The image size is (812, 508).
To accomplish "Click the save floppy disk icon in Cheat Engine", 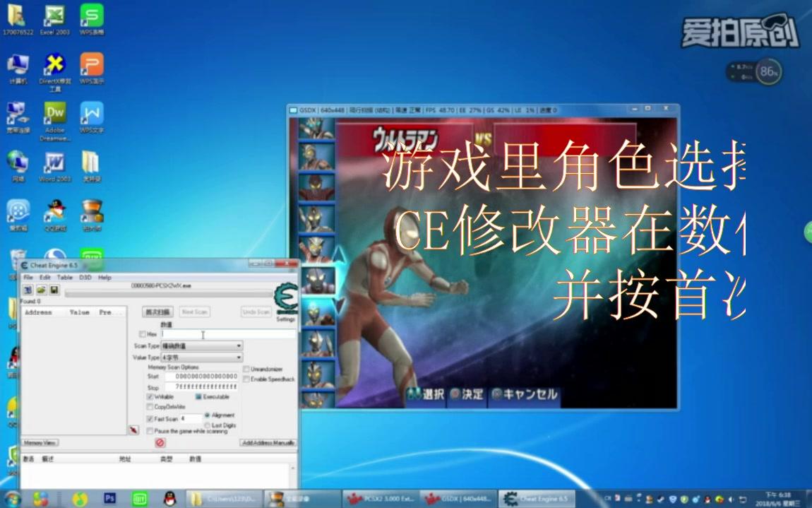I will (x=54, y=290).
